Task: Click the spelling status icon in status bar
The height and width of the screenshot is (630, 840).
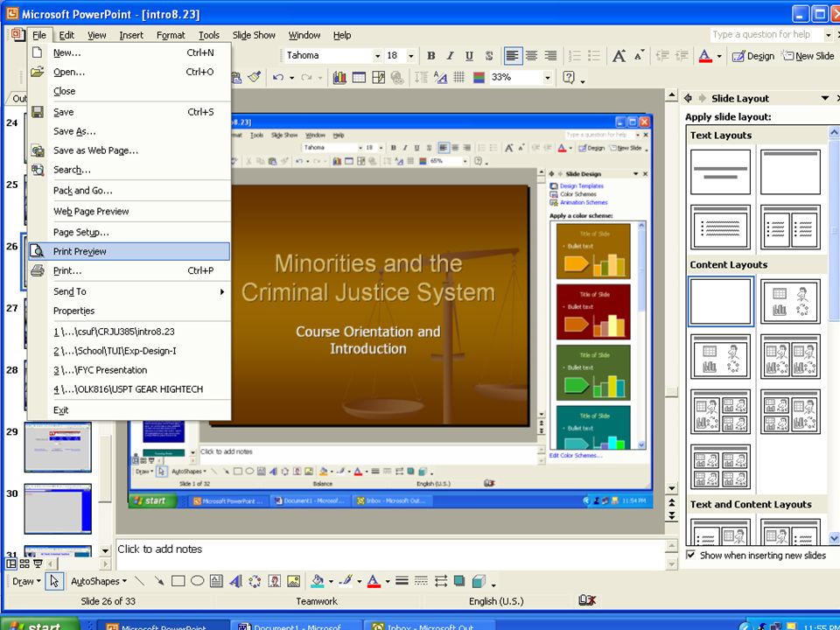Action: pos(587,600)
